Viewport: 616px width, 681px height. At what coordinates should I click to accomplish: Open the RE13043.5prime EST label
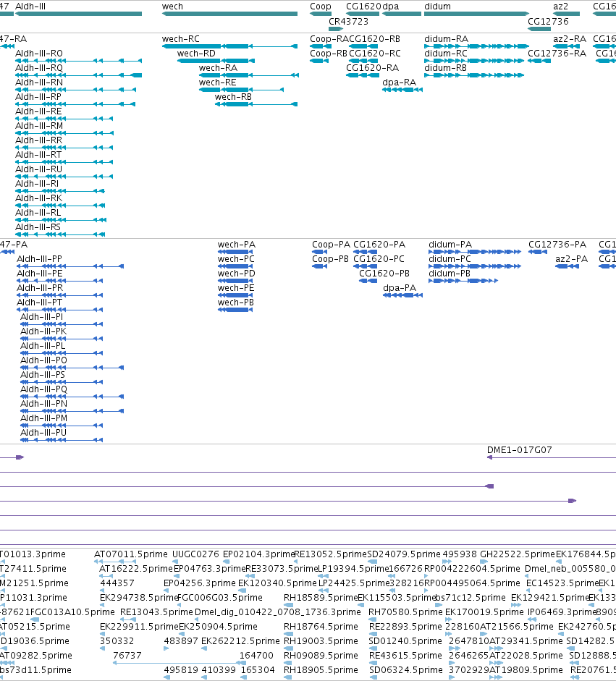click(x=156, y=612)
